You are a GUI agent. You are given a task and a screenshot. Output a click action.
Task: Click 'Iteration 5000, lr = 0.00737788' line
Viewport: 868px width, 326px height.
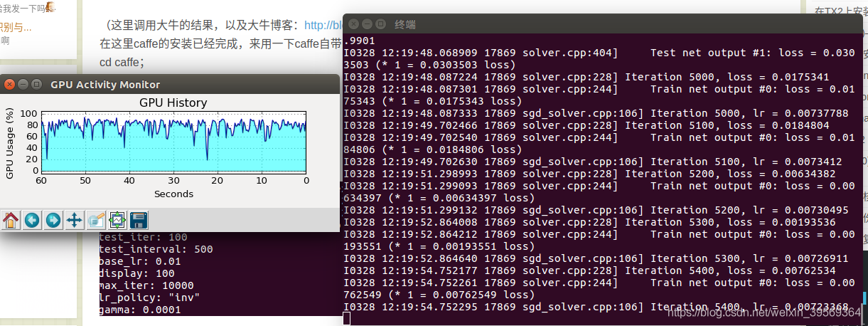pos(596,113)
